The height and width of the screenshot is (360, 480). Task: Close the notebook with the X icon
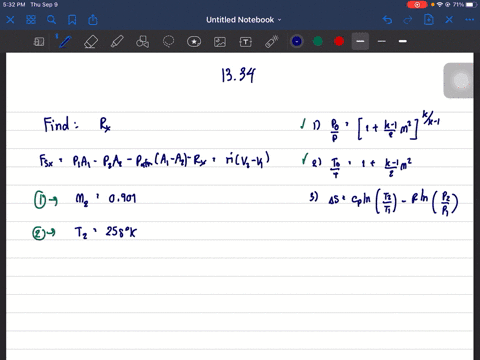click(x=10, y=20)
